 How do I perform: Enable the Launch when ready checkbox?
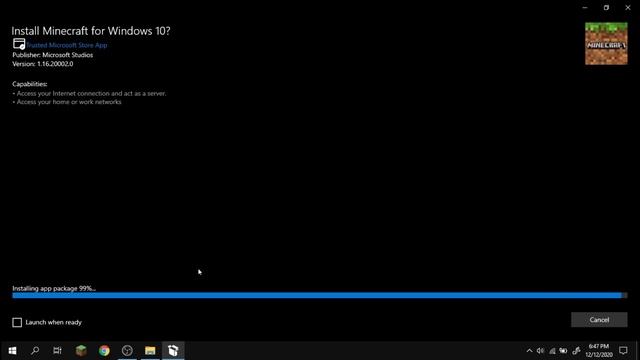click(x=17, y=322)
